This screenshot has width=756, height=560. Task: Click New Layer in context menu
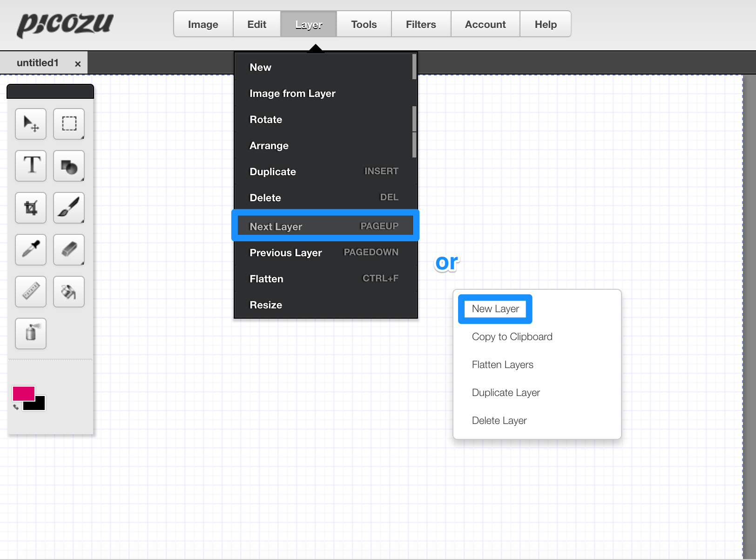point(495,309)
